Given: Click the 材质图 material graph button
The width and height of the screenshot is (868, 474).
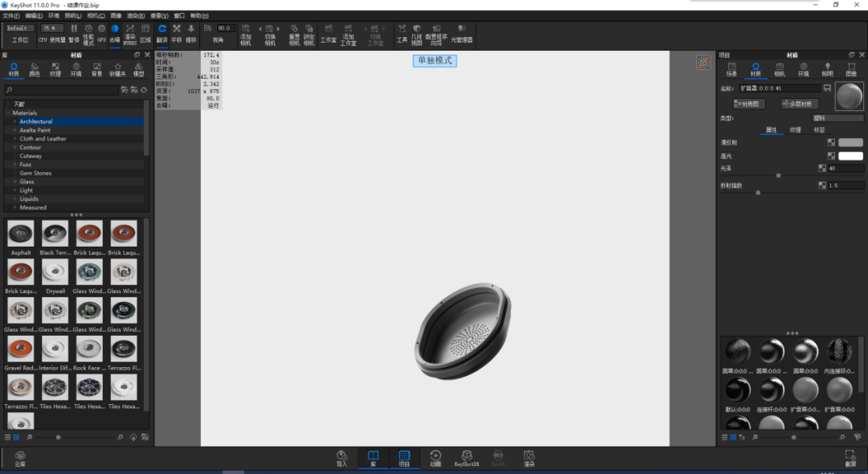Looking at the screenshot, I should click(749, 104).
